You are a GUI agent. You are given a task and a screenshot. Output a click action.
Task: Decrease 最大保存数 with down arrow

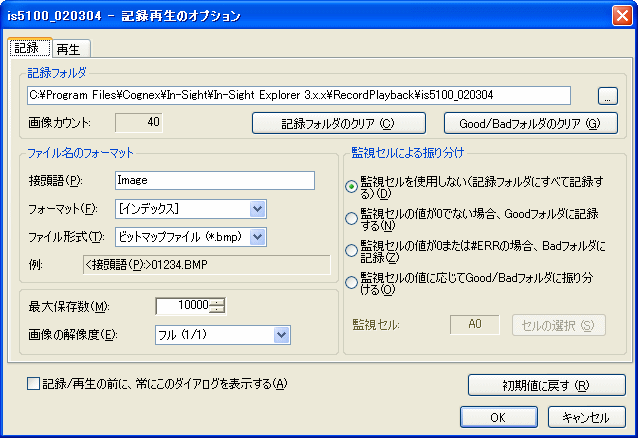[218, 310]
